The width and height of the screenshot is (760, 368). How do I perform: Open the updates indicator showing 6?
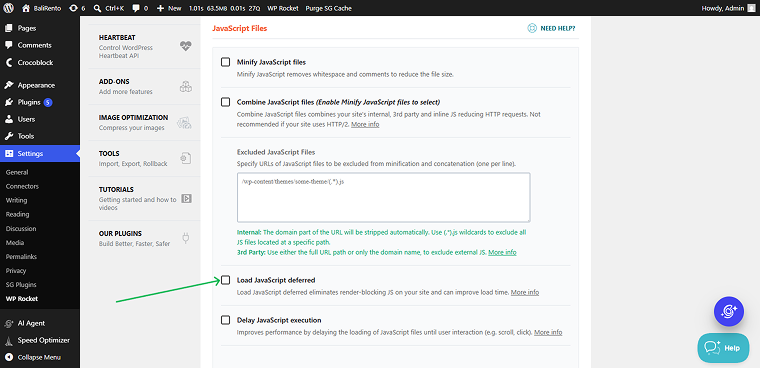point(77,8)
